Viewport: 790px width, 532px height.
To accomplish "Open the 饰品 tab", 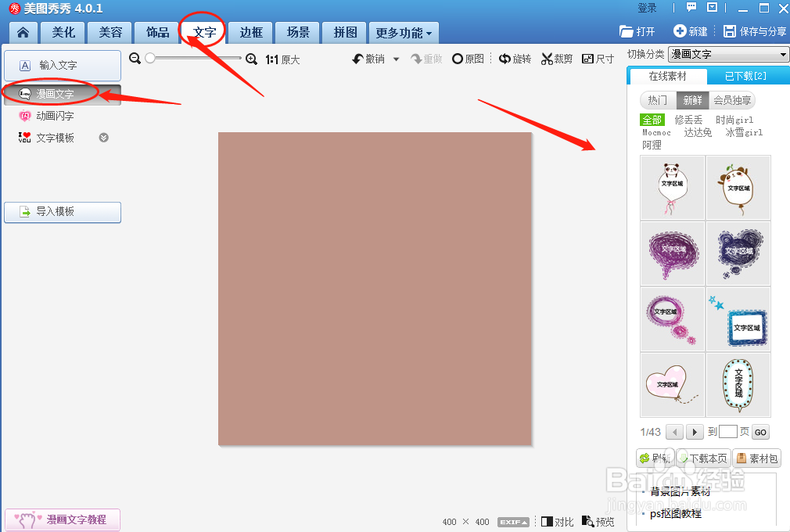I will point(157,33).
